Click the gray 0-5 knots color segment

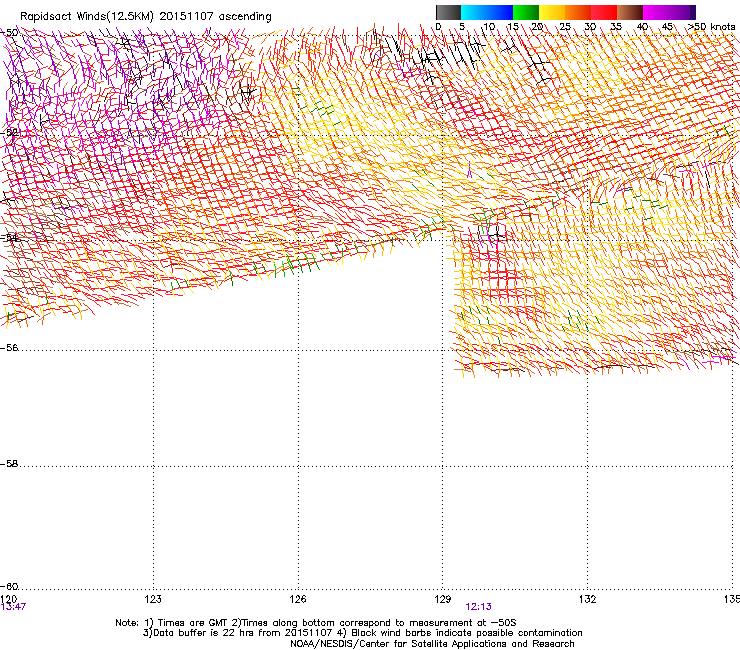click(448, 12)
